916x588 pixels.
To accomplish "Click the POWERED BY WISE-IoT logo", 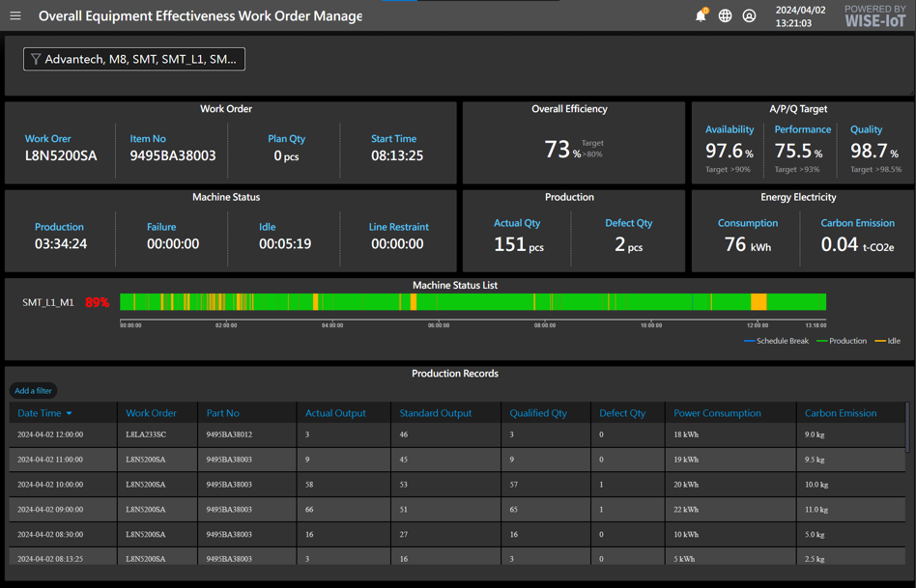I will pyautogui.click(x=874, y=15).
